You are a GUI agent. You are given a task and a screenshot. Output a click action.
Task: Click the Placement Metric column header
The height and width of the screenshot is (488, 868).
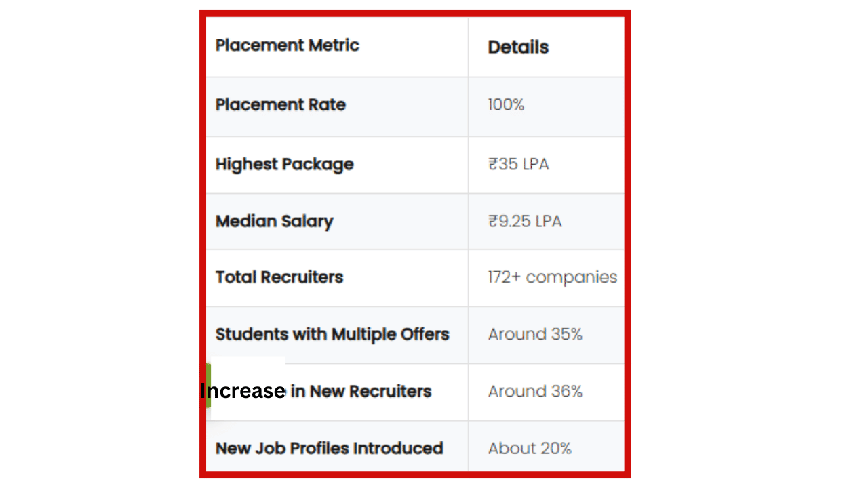point(287,45)
